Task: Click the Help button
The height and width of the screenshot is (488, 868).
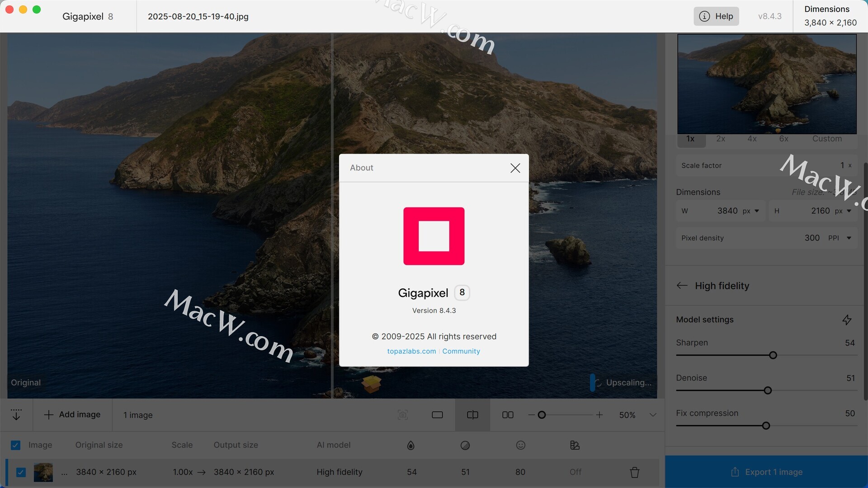Action: [x=716, y=16]
